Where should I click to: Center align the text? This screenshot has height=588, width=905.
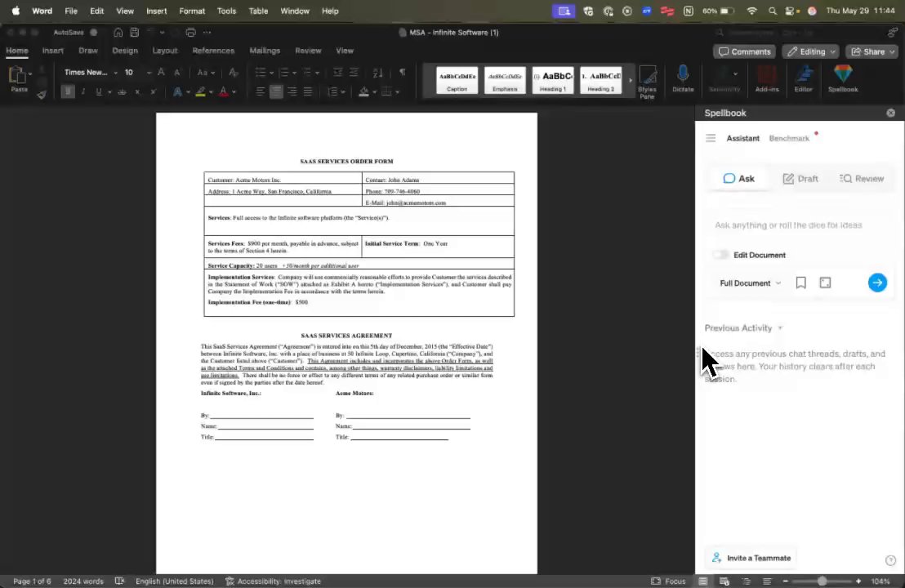276,91
